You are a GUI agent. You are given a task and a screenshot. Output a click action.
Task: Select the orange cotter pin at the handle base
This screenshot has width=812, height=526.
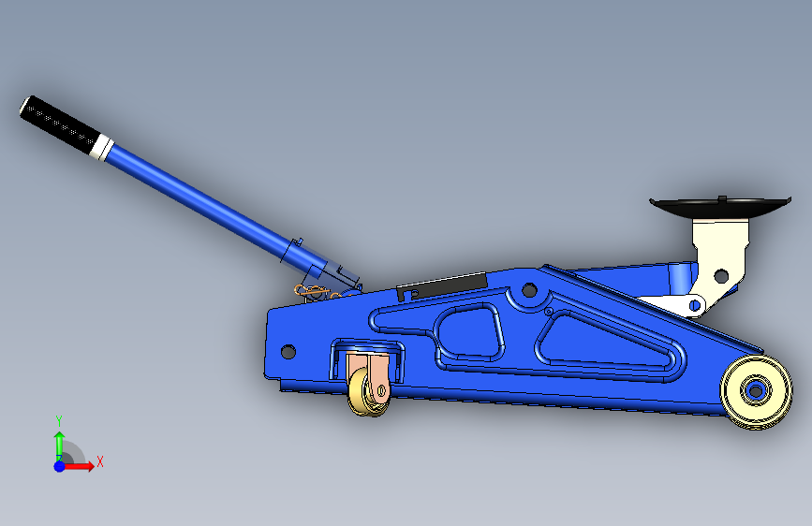[312, 292]
